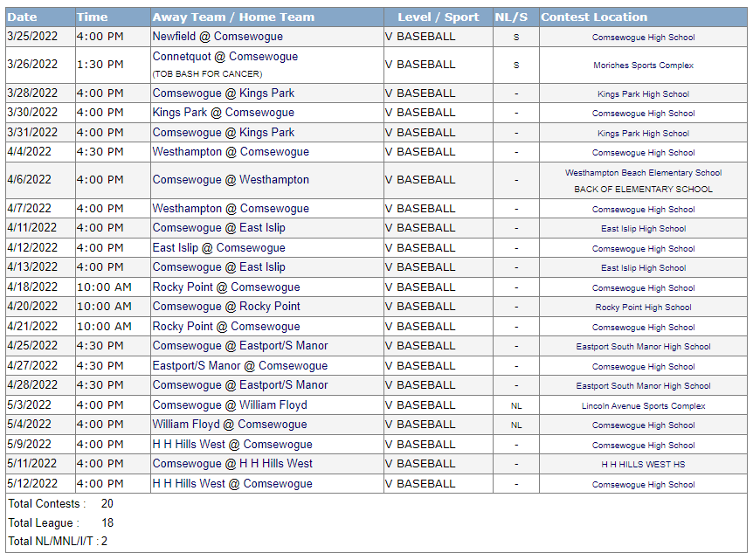
Task: Open Moriches Sports Complex location link
Action: [643, 66]
